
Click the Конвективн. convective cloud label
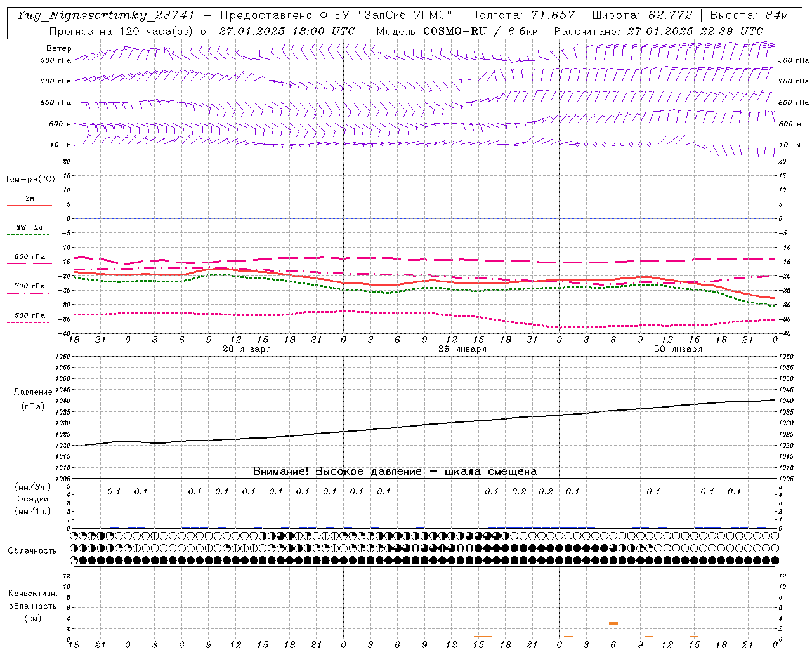(32, 594)
